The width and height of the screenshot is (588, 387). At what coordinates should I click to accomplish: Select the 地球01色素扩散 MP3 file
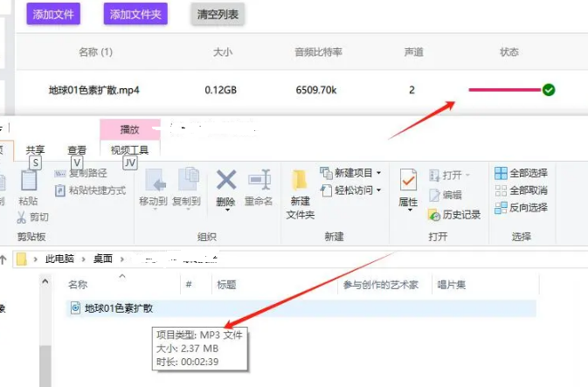pyautogui.click(x=301, y=308)
